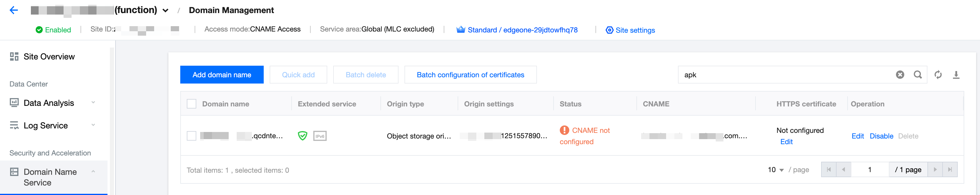Screen dimensions: 980x195
Task: Change the 10 per page selector
Action: [776, 170]
